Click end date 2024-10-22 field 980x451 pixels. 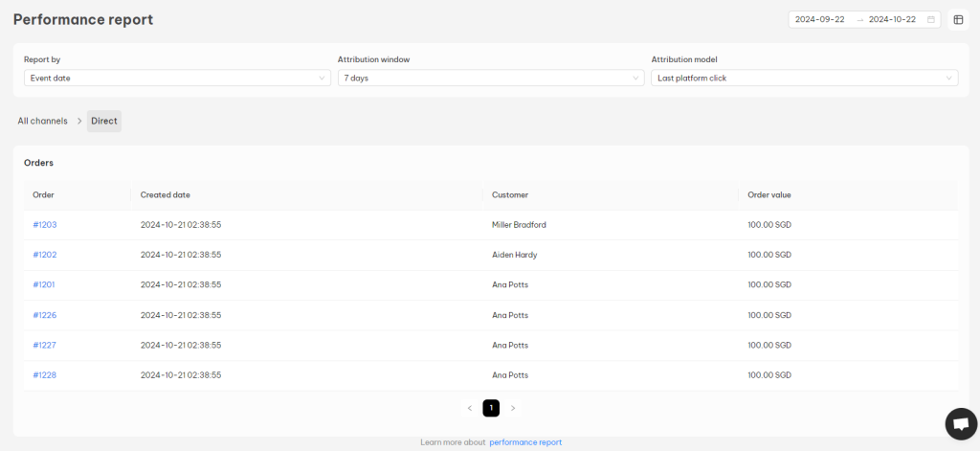[893, 19]
